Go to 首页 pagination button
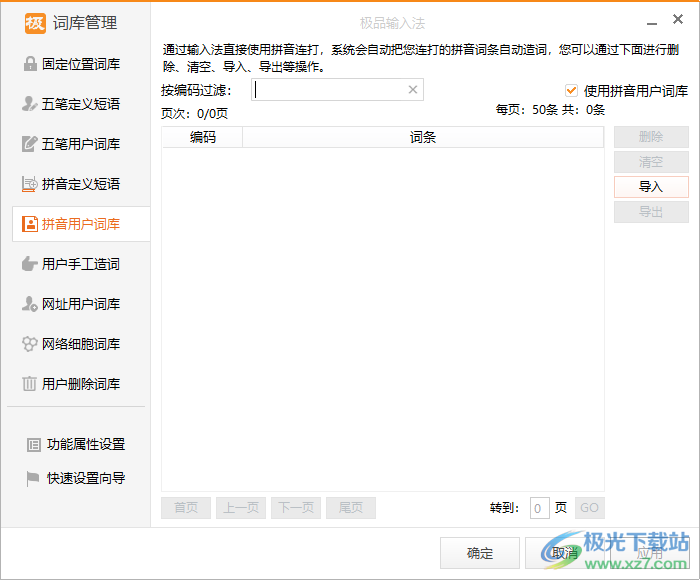Screen dimensions: 700x580 pos(186,508)
